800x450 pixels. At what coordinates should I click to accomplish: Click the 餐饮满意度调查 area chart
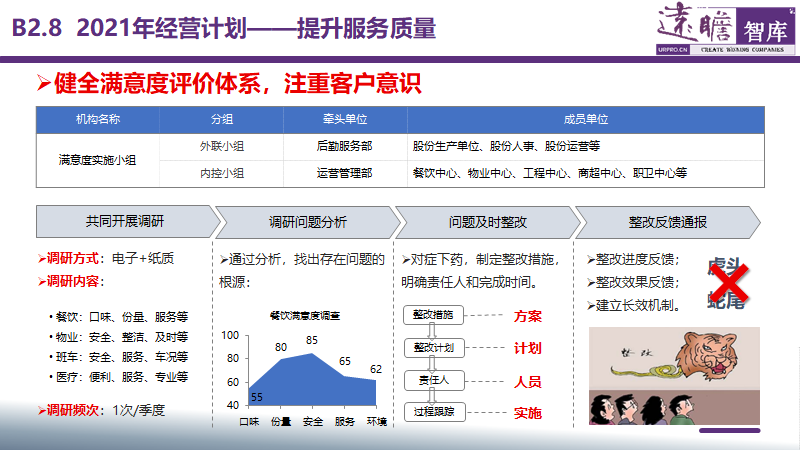pyautogui.click(x=305, y=369)
